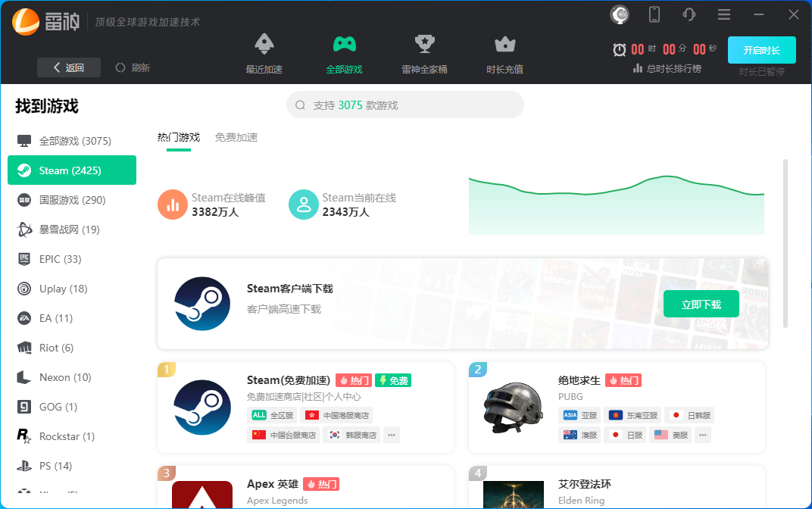Click the refresh circular arrow icon

(120, 68)
